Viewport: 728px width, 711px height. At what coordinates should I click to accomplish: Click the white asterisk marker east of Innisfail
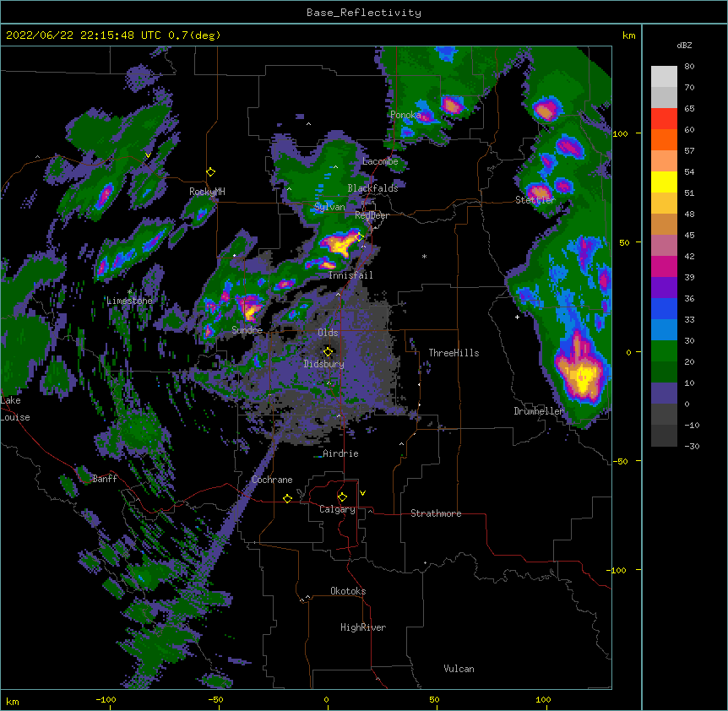[424, 256]
